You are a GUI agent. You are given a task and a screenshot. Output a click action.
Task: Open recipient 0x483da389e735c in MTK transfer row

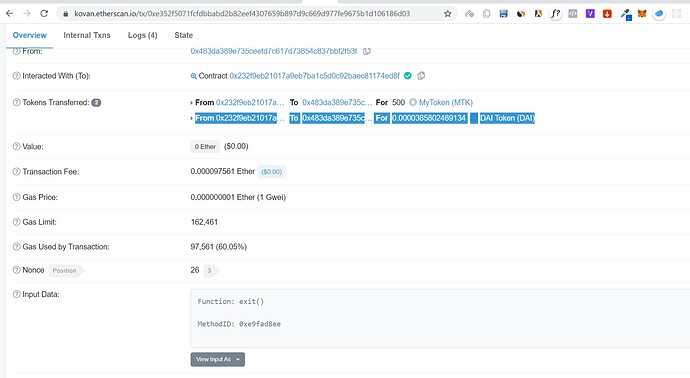tap(337, 102)
